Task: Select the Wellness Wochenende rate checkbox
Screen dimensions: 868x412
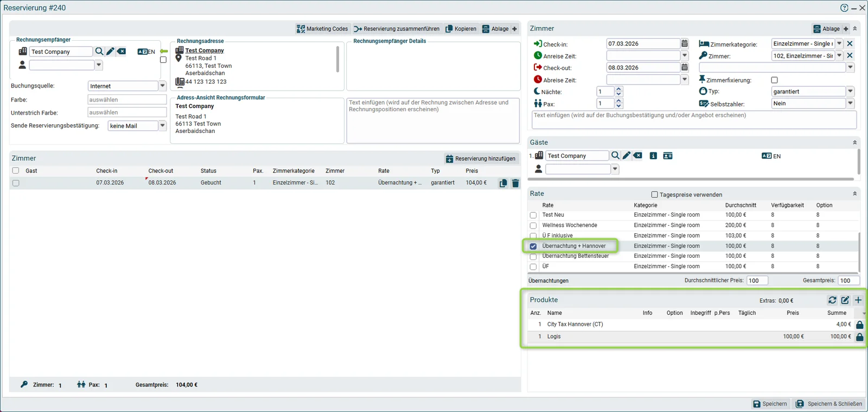Action: coord(533,226)
